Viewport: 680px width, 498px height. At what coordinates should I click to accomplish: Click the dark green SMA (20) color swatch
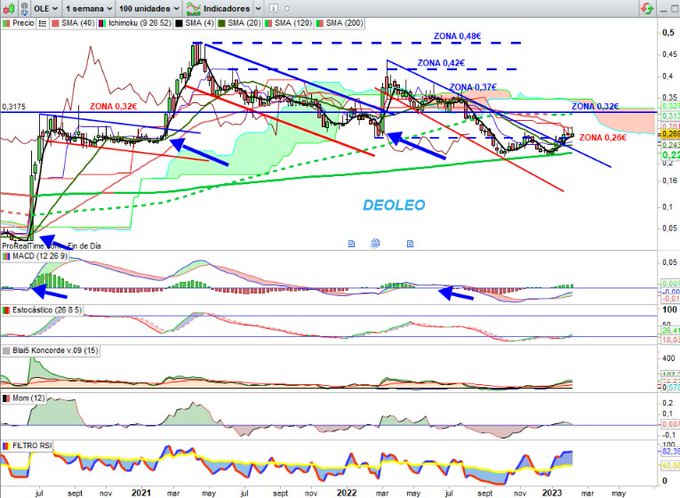click(222, 23)
